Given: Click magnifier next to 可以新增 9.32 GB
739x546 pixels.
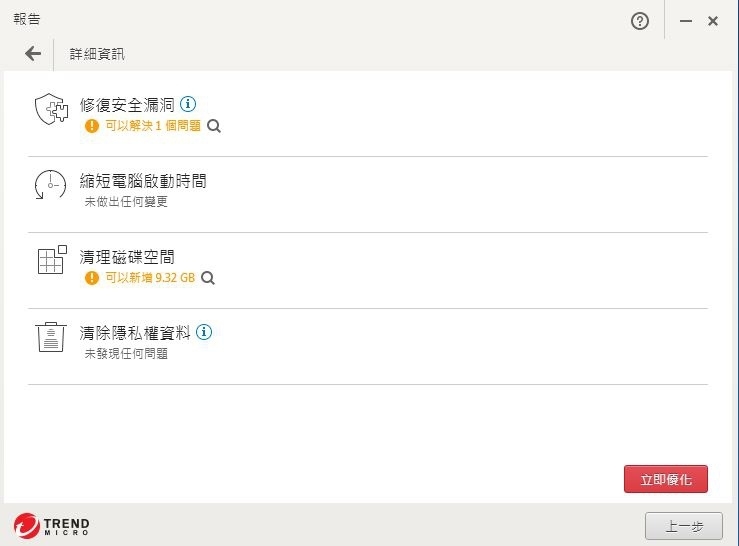Looking at the screenshot, I should click(208, 278).
